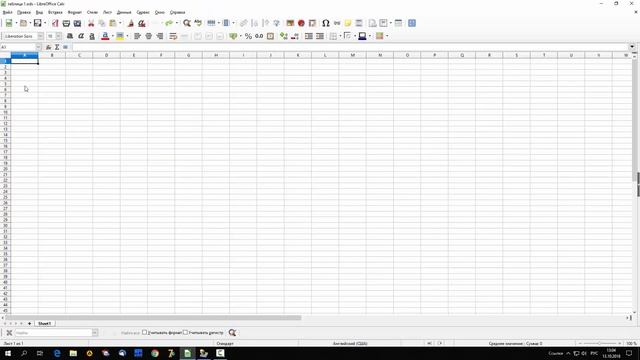Click the find toolbar search text field
Viewport: 640px width, 360px height.
(x=53, y=333)
